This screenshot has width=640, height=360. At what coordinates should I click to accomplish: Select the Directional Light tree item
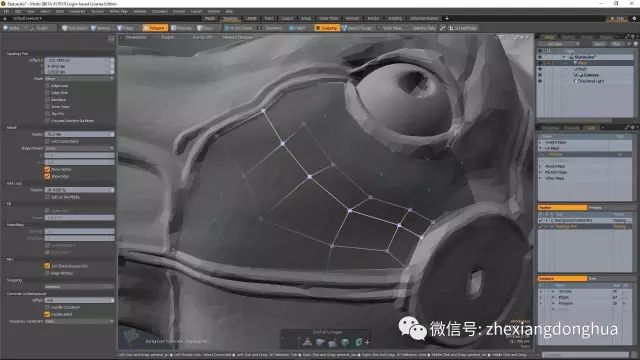[x=590, y=81]
